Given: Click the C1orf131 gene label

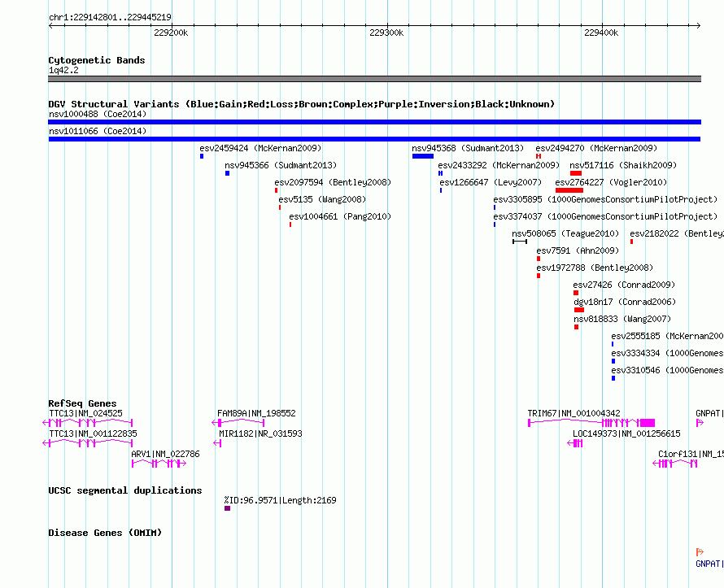Looking at the screenshot, I should (691, 454).
